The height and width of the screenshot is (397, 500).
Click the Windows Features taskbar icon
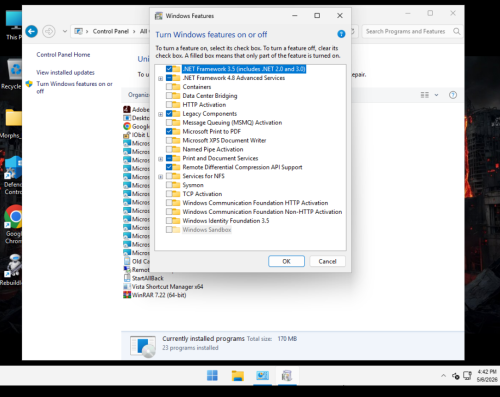click(x=287, y=376)
